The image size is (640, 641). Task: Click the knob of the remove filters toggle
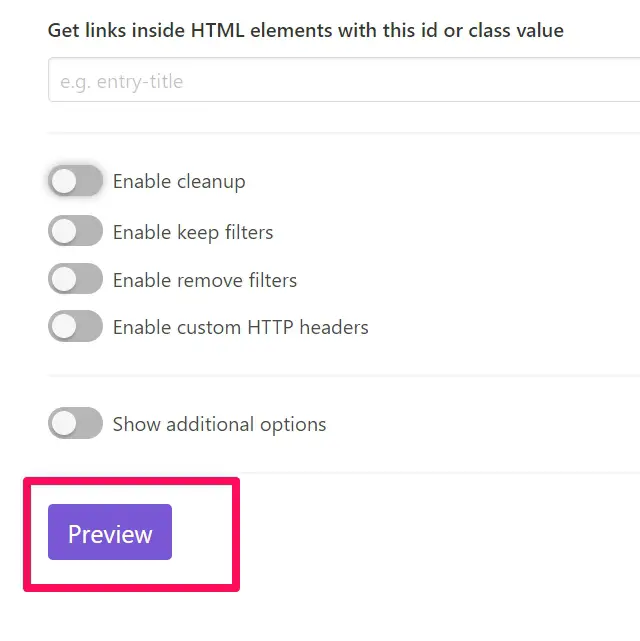pyautogui.click(x=64, y=279)
